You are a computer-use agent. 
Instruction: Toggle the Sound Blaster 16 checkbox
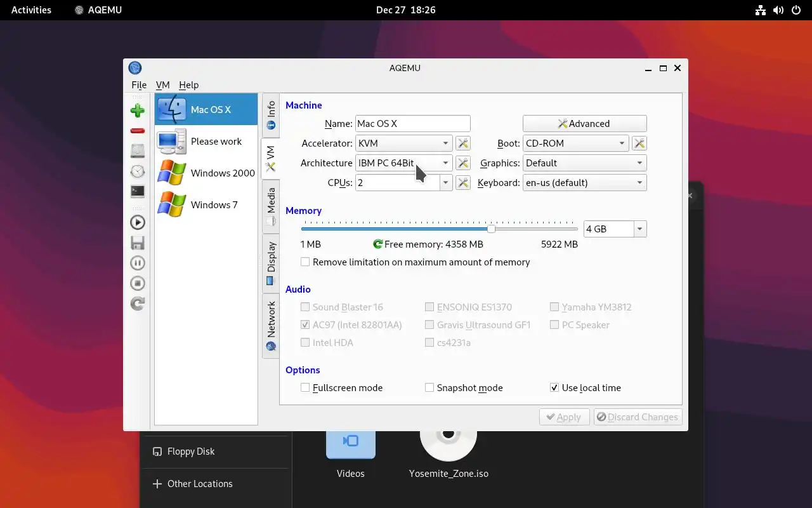click(x=305, y=307)
